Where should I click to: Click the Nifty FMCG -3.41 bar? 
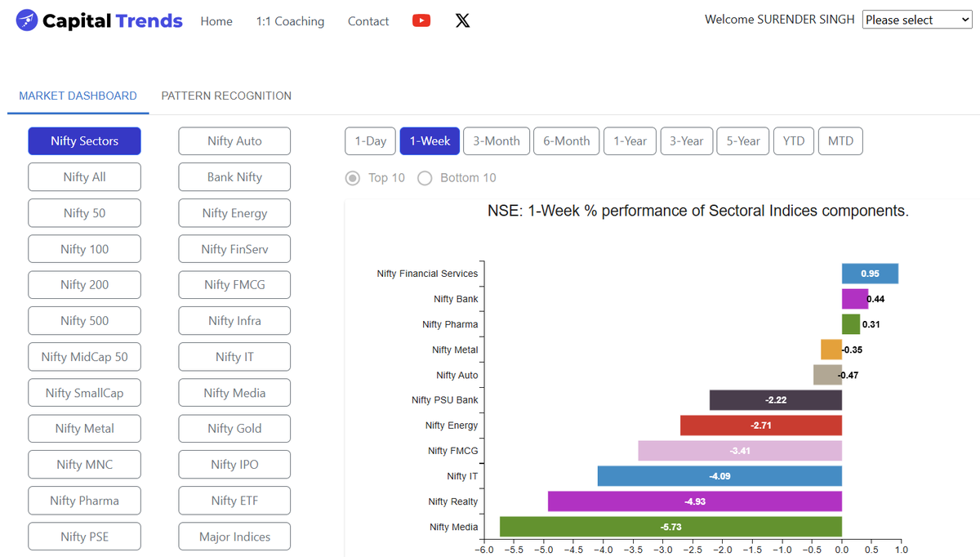pyautogui.click(x=740, y=451)
